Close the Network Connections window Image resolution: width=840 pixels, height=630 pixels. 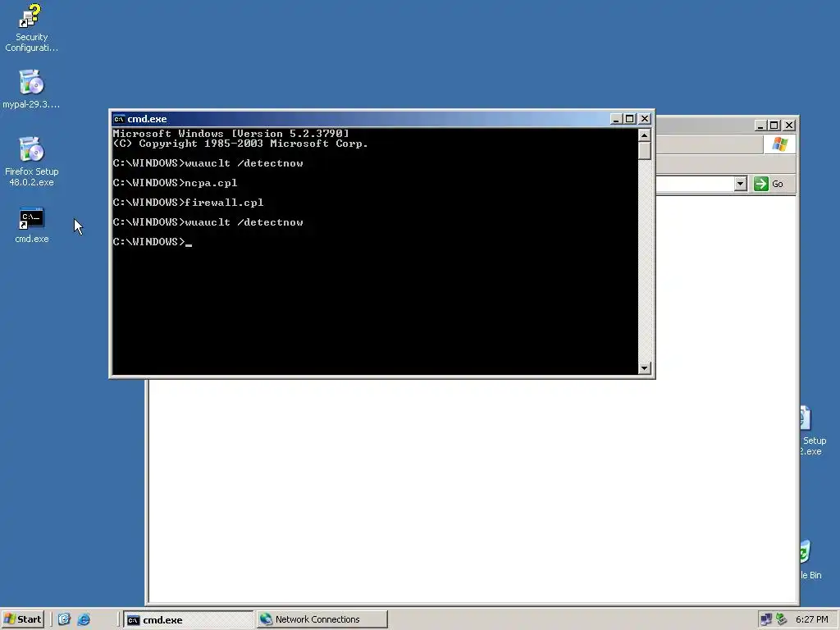coord(789,126)
